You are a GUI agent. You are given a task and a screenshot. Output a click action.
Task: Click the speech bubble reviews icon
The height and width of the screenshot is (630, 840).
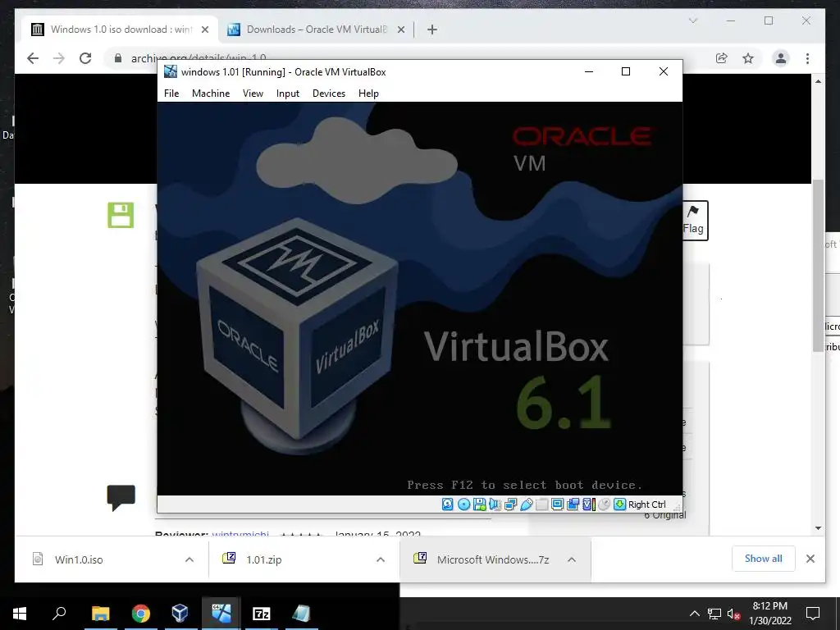(x=121, y=498)
